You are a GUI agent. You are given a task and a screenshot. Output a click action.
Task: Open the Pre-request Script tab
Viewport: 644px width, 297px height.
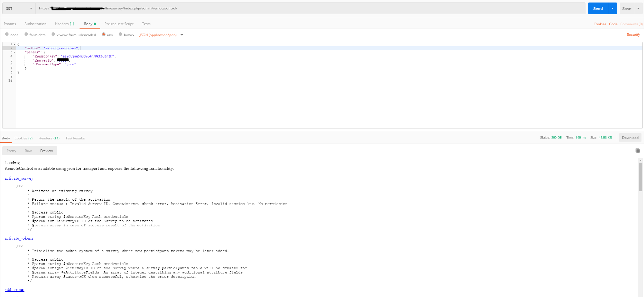click(x=119, y=24)
